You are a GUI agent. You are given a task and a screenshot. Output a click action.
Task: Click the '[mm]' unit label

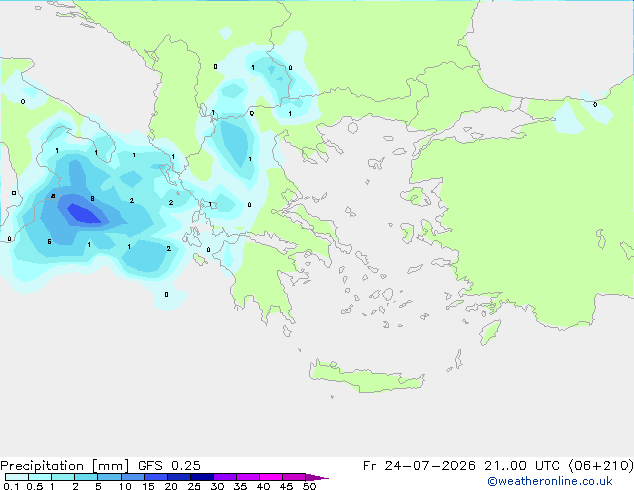pyautogui.click(x=110, y=466)
